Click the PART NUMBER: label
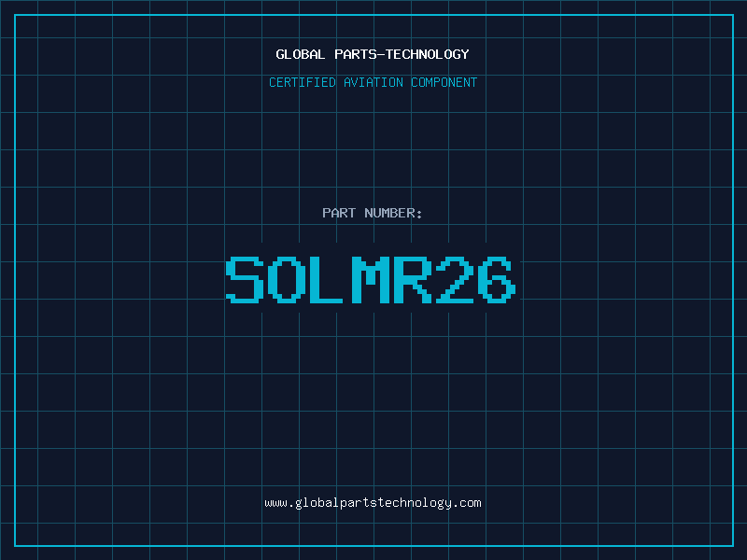Image resolution: width=747 pixels, height=560 pixels. (x=373, y=213)
